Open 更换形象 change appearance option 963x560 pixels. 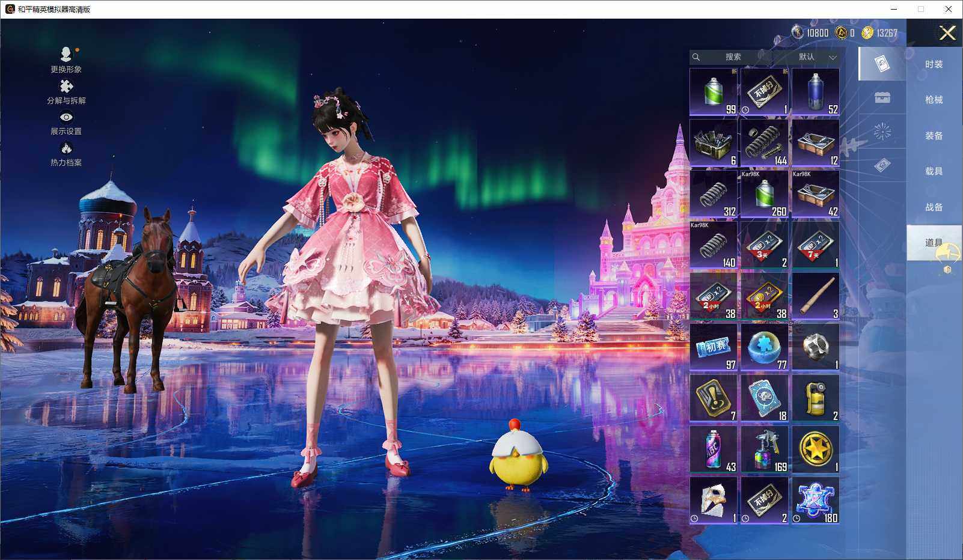pos(66,60)
